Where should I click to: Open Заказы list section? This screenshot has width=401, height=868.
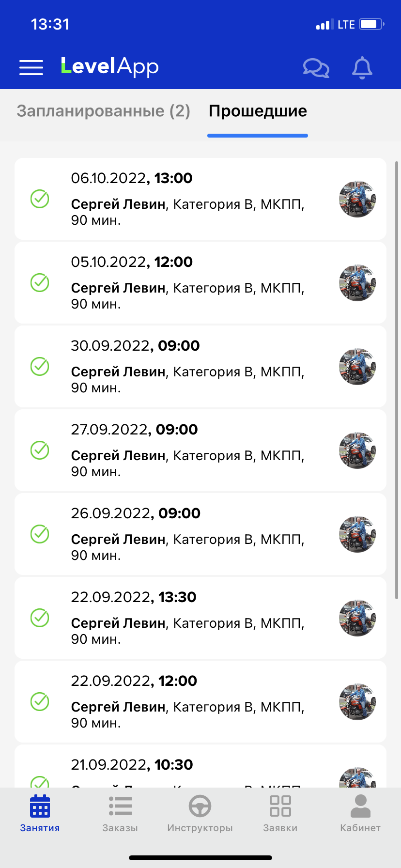(120, 814)
